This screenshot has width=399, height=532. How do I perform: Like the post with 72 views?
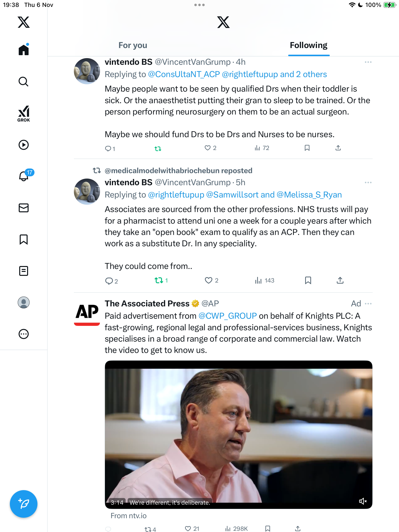click(x=208, y=148)
